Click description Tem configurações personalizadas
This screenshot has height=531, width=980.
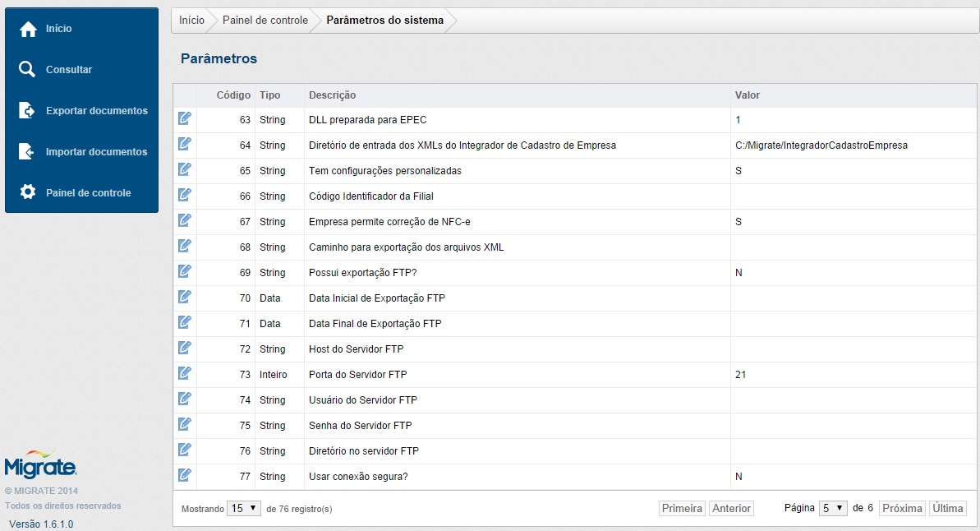click(x=385, y=171)
